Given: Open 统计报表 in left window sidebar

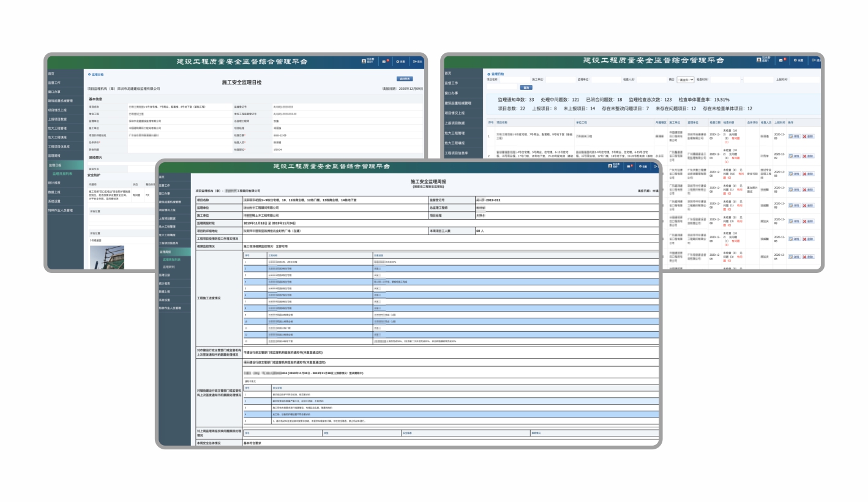Looking at the screenshot, I should [x=54, y=182].
